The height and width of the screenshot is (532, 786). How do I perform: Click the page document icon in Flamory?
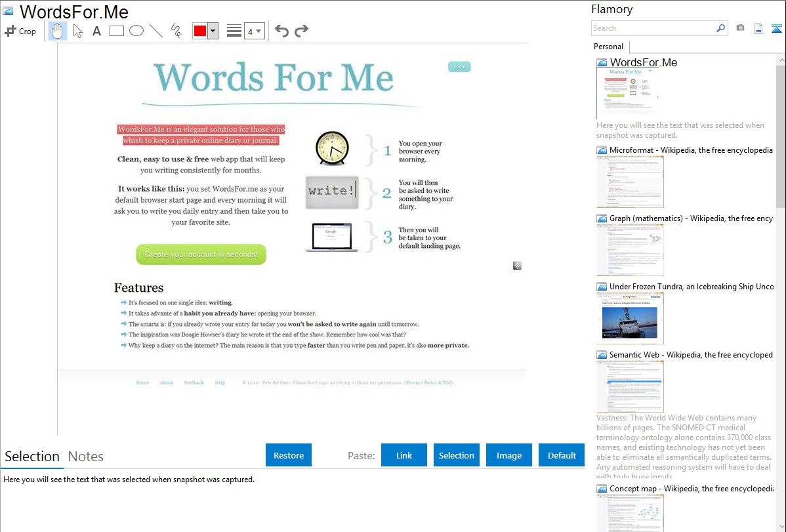pyautogui.click(x=758, y=28)
